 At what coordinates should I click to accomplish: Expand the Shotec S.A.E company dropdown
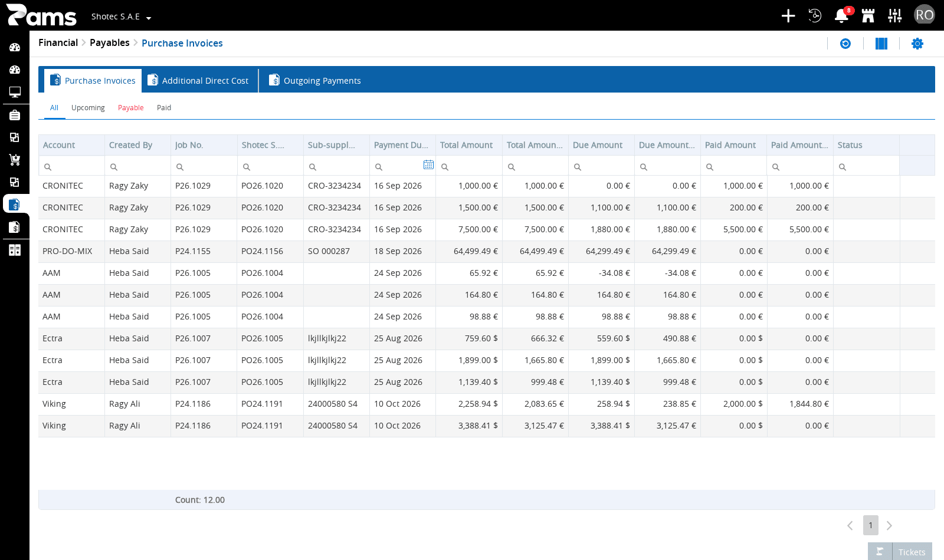tap(121, 17)
